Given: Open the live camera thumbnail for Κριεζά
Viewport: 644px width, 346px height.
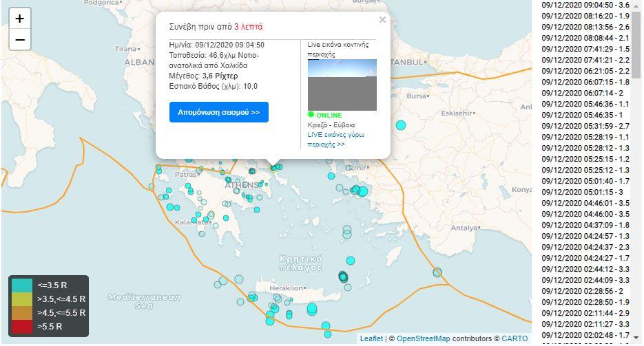Looking at the screenshot, I should tap(342, 85).
